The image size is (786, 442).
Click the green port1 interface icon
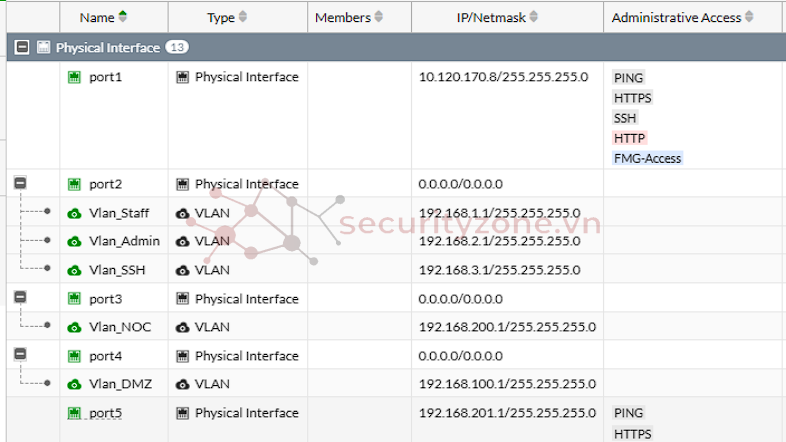(74, 77)
